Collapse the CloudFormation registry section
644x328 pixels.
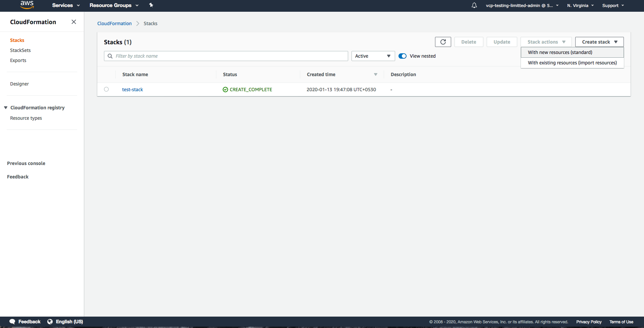[6, 108]
